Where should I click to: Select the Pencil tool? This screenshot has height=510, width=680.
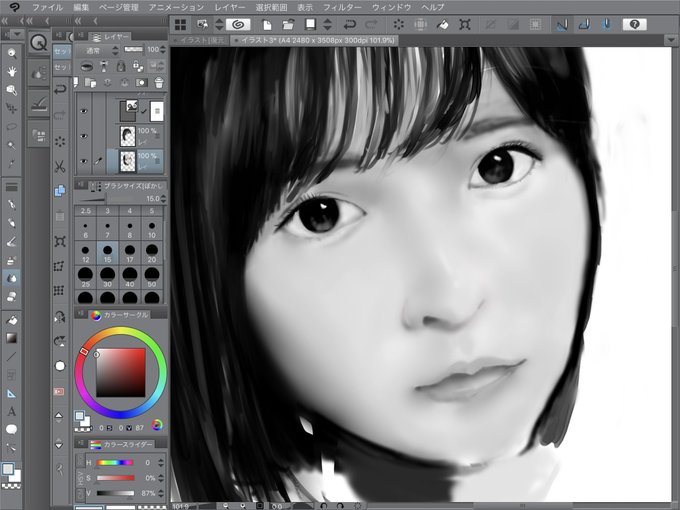12,223
